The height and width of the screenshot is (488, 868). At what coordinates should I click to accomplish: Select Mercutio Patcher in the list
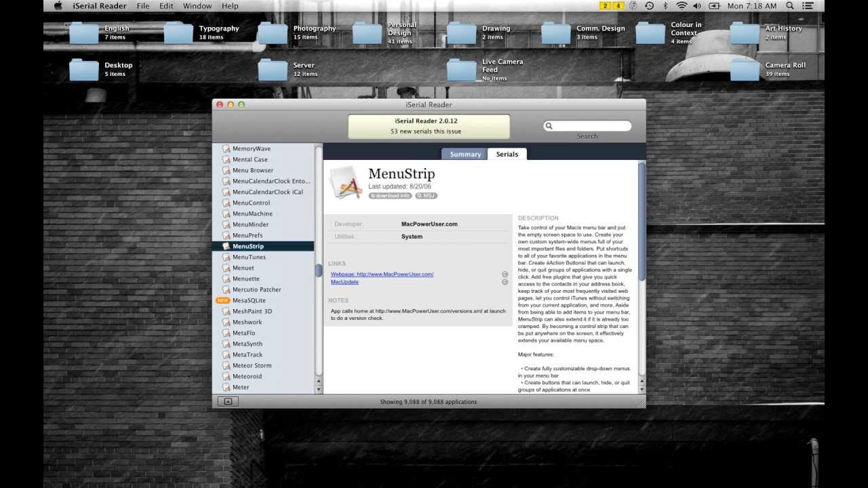tap(263, 289)
